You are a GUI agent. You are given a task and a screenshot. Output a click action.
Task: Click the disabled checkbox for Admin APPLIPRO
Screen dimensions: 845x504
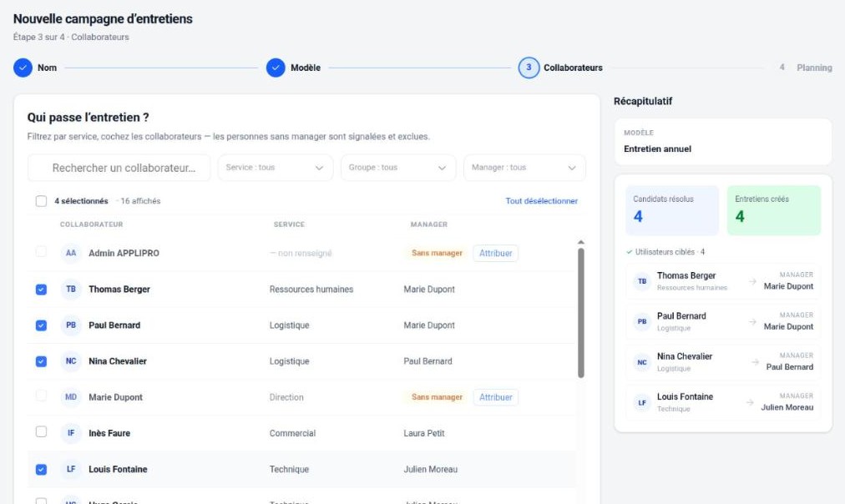(x=41, y=251)
